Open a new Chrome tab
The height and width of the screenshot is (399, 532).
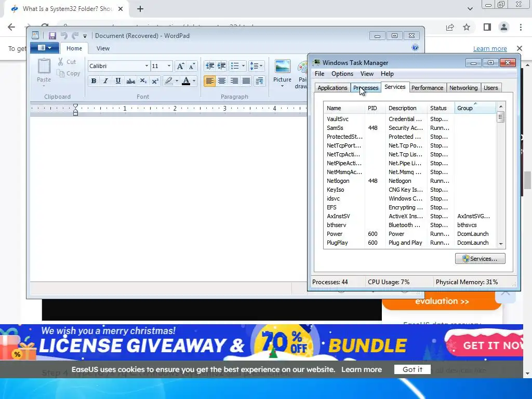[x=140, y=9]
